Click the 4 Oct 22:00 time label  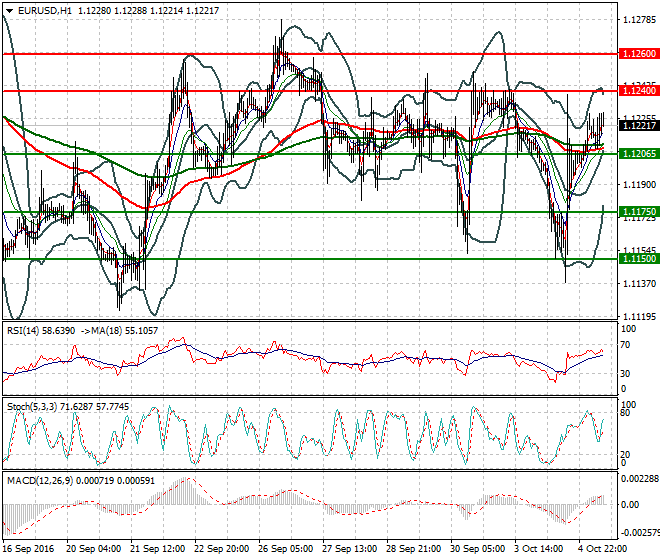[603, 549]
